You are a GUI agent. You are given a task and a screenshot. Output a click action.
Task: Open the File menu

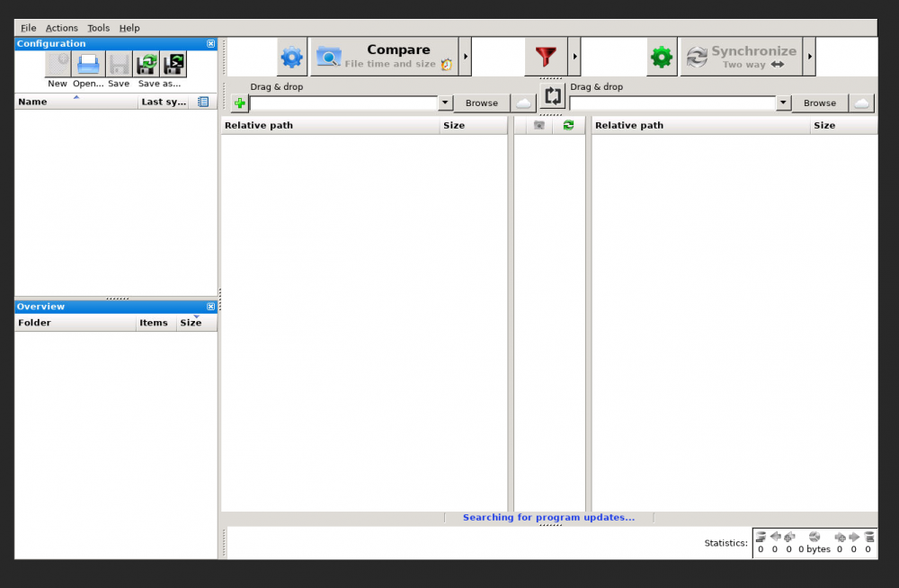tap(28, 28)
